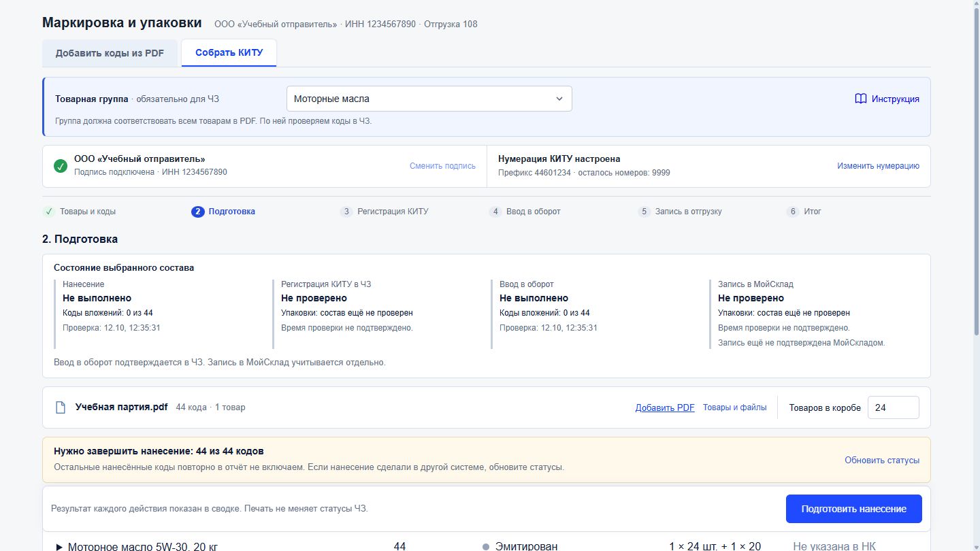Click the Нужно завершить нанесение warning title
980x551 pixels.
click(x=159, y=451)
